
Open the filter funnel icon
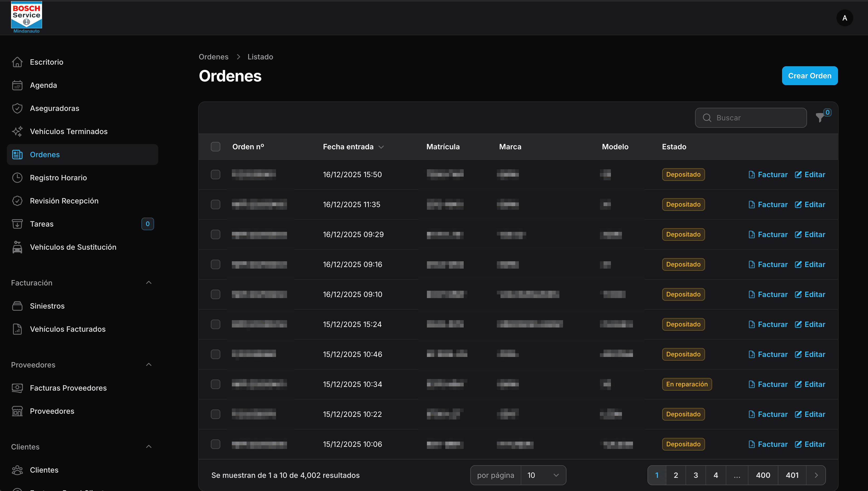point(820,117)
